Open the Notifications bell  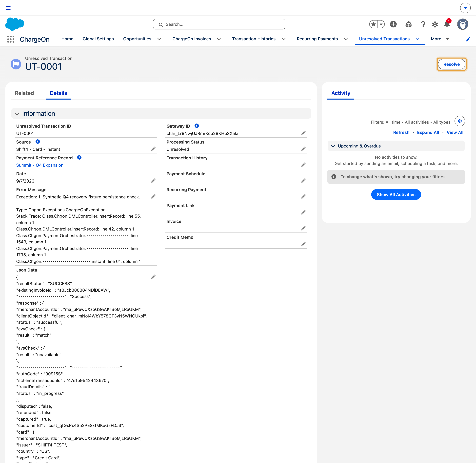pyautogui.click(x=447, y=24)
